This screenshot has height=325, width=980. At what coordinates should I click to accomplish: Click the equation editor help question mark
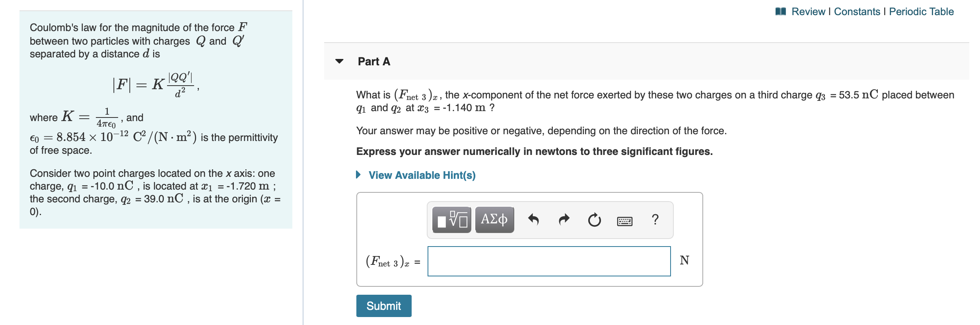click(x=655, y=220)
